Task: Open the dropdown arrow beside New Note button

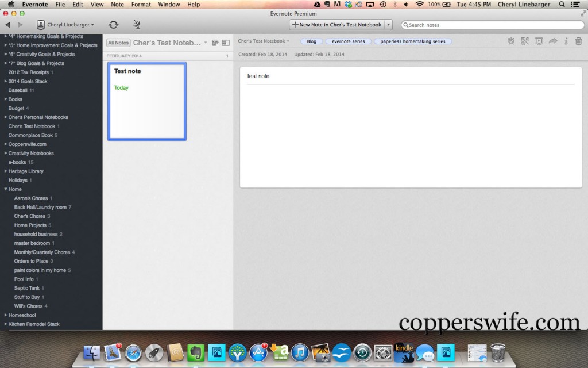Action: [x=389, y=25]
